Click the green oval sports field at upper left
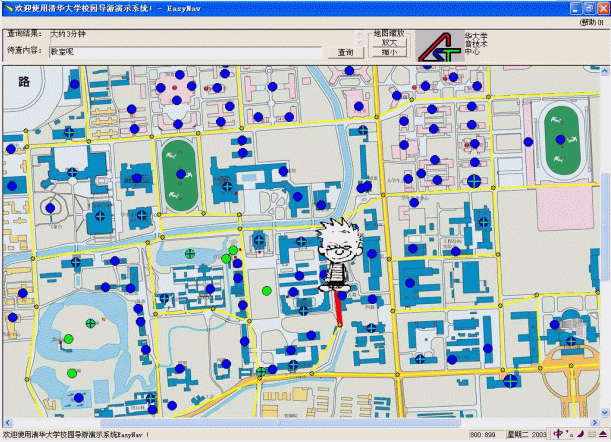This screenshot has width=611, height=442. (x=180, y=161)
